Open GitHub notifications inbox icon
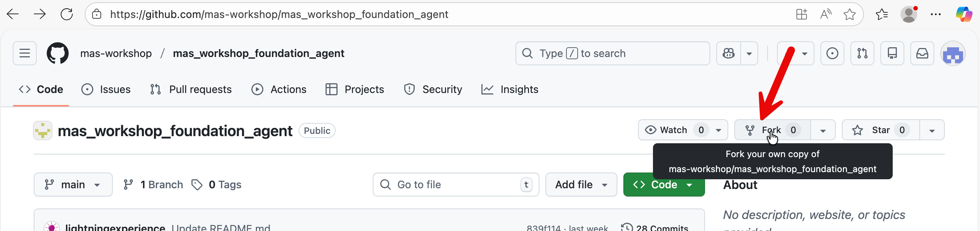980x231 pixels. coord(922,53)
